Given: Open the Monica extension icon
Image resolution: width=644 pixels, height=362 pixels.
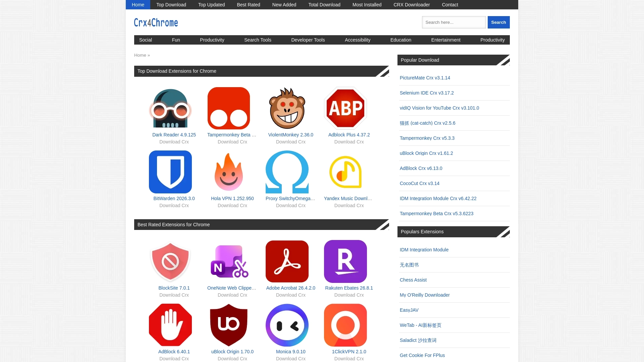Looking at the screenshot, I should (x=287, y=325).
